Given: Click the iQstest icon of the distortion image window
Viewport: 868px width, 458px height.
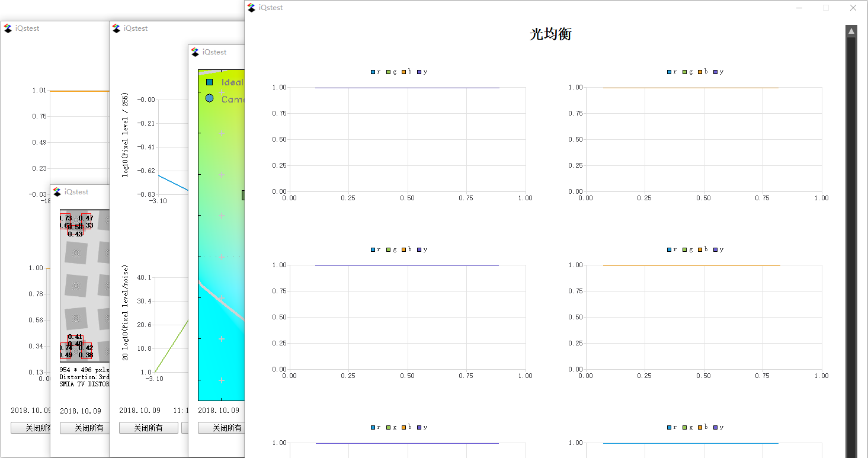Looking at the screenshot, I should (x=57, y=192).
